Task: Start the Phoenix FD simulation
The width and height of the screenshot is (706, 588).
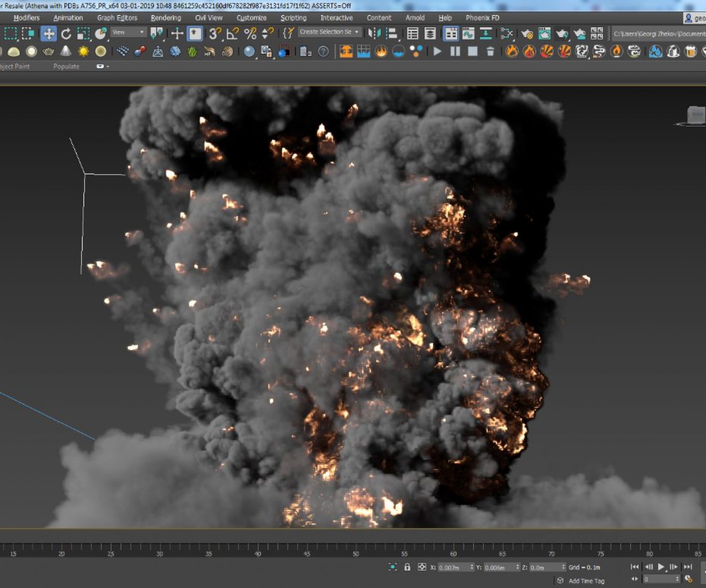Action: 437,51
